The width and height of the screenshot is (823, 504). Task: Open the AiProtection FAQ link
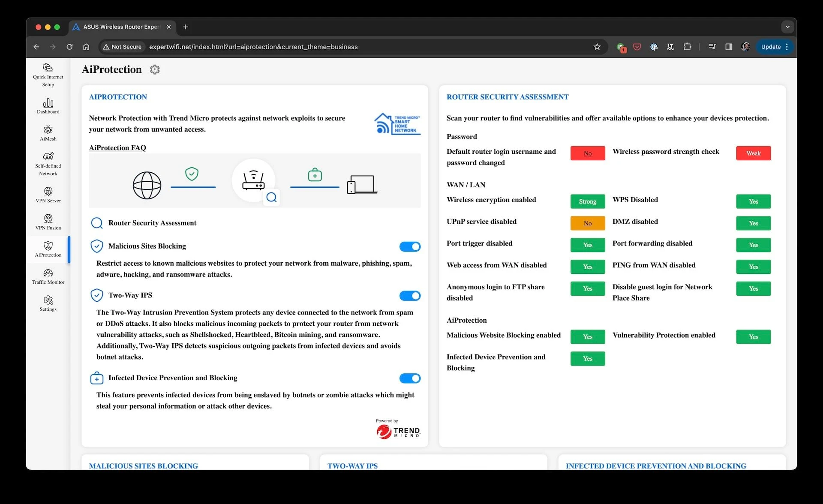(x=117, y=147)
